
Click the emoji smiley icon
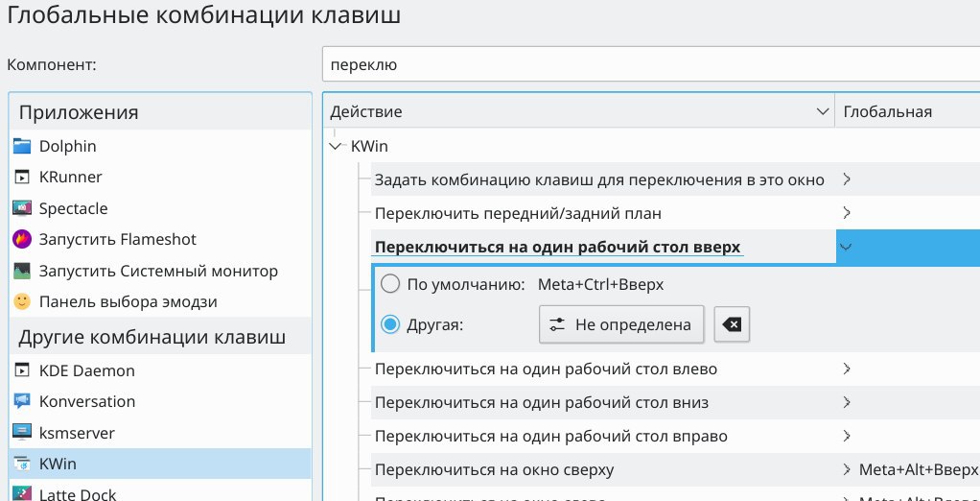click(x=22, y=302)
